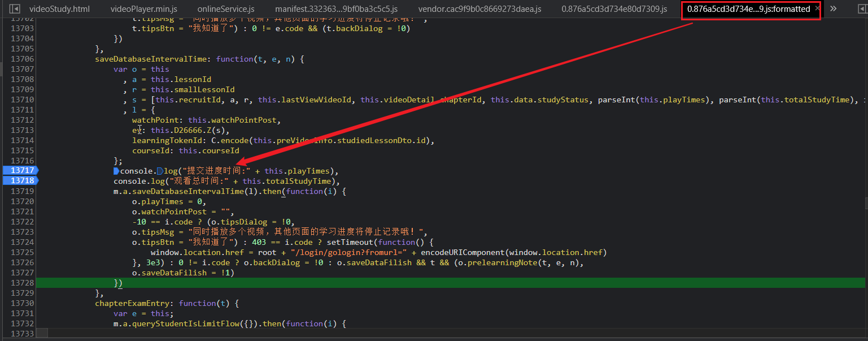Open the unformatted 0.876a5cd3d734e80d7309.js tab
This screenshot has width=868, height=341.
click(614, 9)
